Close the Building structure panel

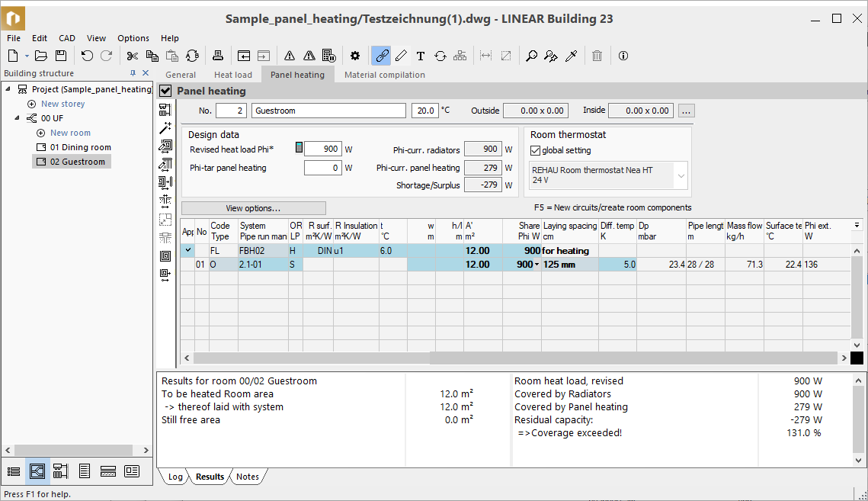146,72
